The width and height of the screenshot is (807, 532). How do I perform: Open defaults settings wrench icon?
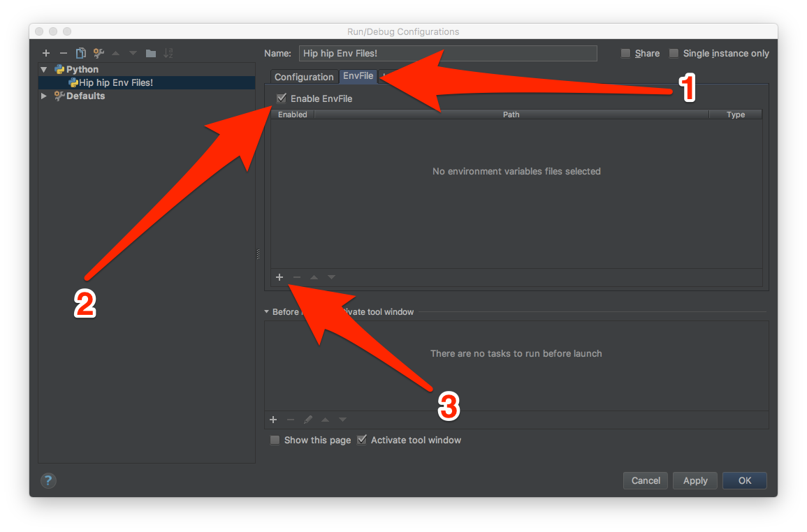[99, 53]
